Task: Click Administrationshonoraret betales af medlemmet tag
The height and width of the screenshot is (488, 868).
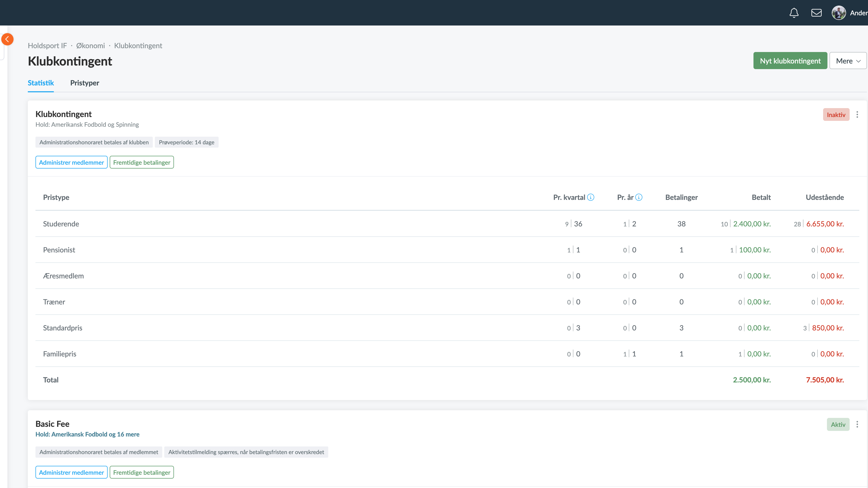Action: coord(99,452)
